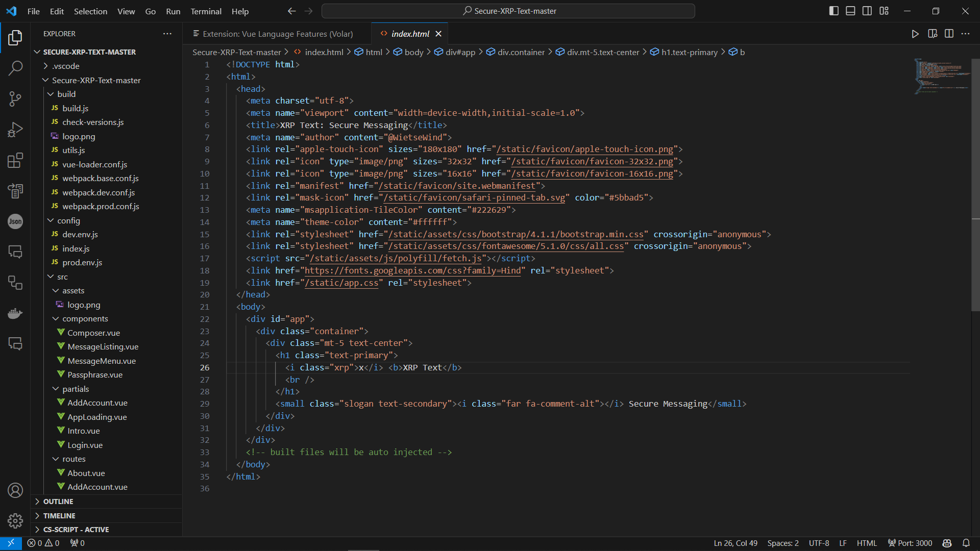The image size is (980, 551).
Task: Open the Source Control view
Action: point(15,98)
